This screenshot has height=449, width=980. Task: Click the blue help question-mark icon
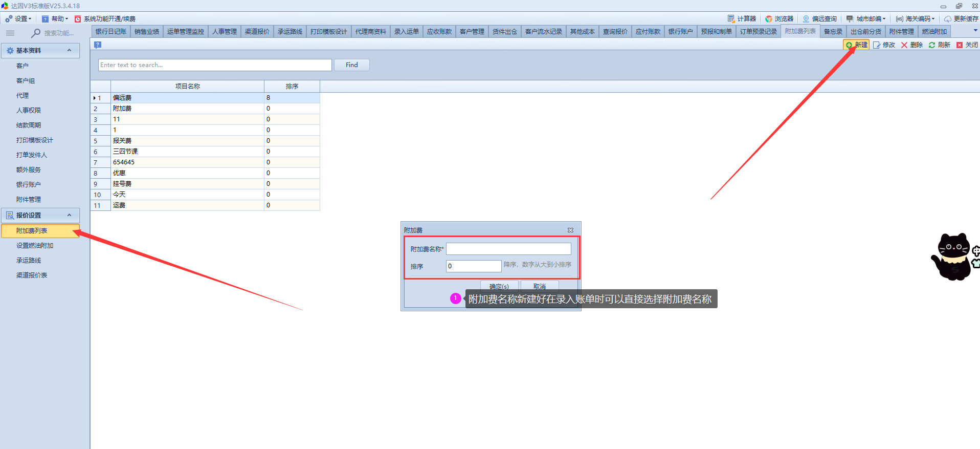98,45
